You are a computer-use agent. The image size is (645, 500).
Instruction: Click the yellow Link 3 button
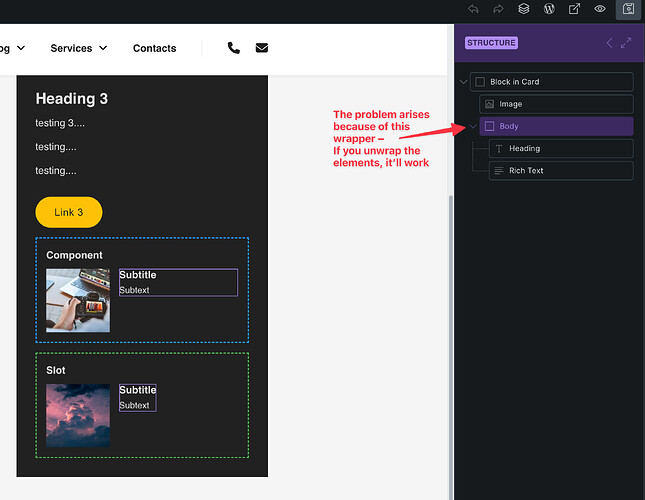point(69,212)
